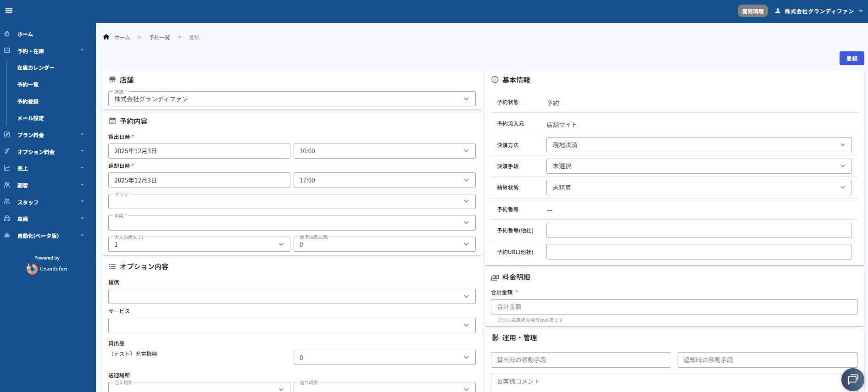Image resolution: width=868 pixels, height=392 pixels.
Task: Click the home icon in breadcrumb
Action: 106,37
